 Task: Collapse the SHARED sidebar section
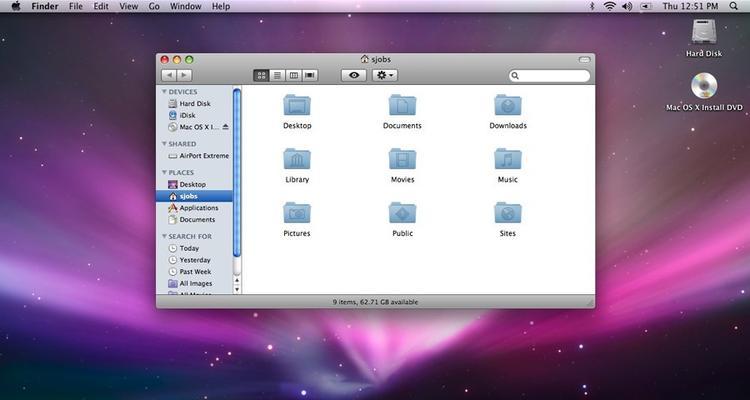(164, 144)
